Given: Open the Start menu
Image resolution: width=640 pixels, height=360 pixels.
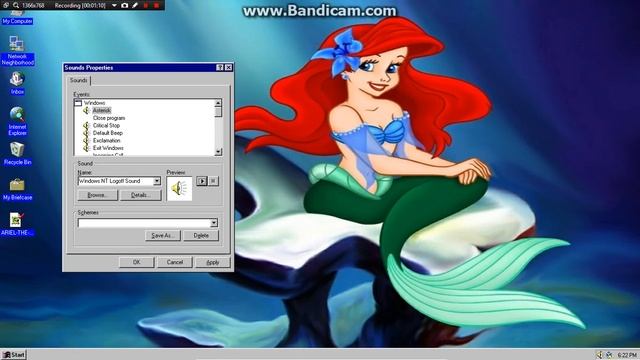Looking at the screenshot, I should tap(14, 354).
